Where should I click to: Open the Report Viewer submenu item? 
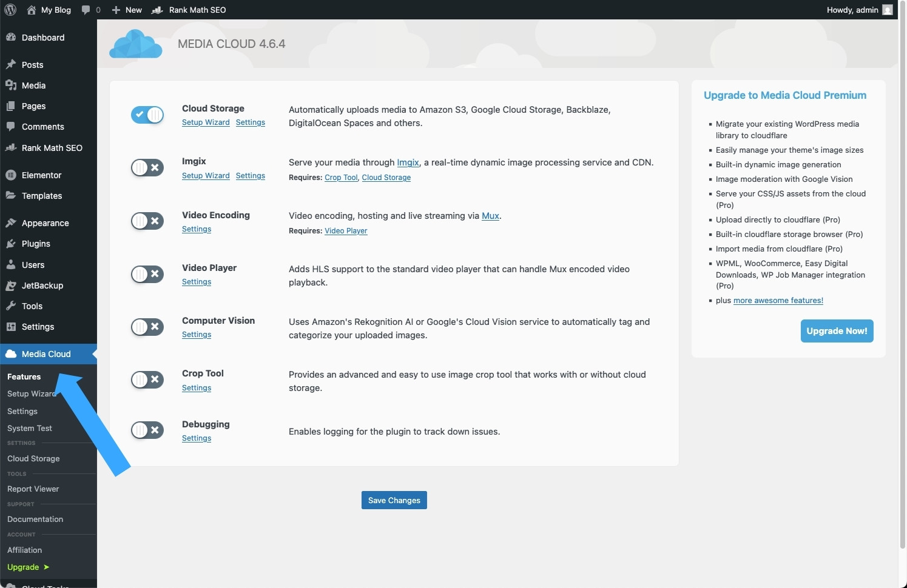33,489
